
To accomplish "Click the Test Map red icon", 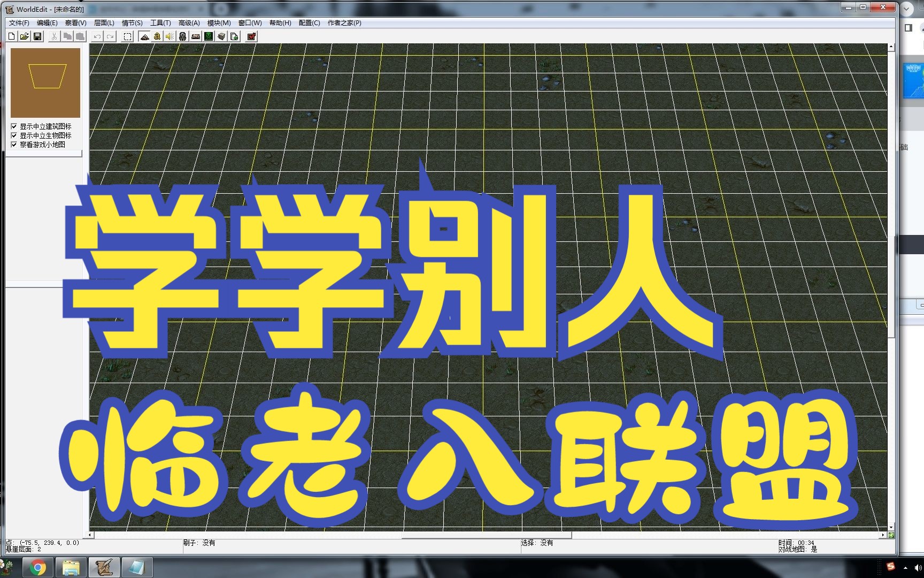I will pyautogui.click(x=252, y=36).
